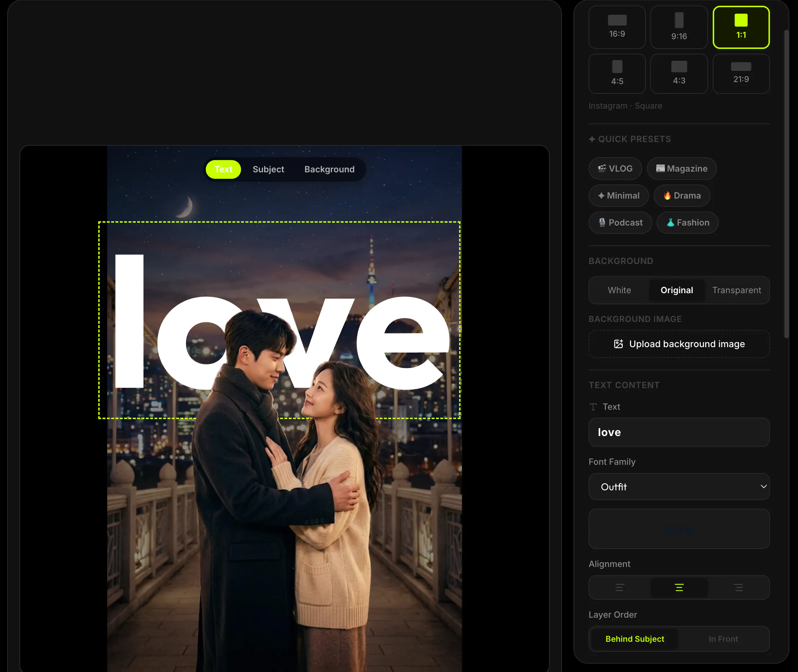Apply the Podcast quick preset
This screenshot has width=798, height=672.
pyautogui.click(x=620, y=222)
